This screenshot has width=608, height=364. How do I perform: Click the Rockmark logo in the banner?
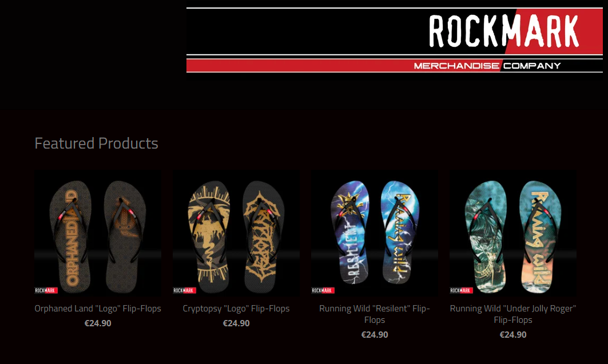(504, 31)
